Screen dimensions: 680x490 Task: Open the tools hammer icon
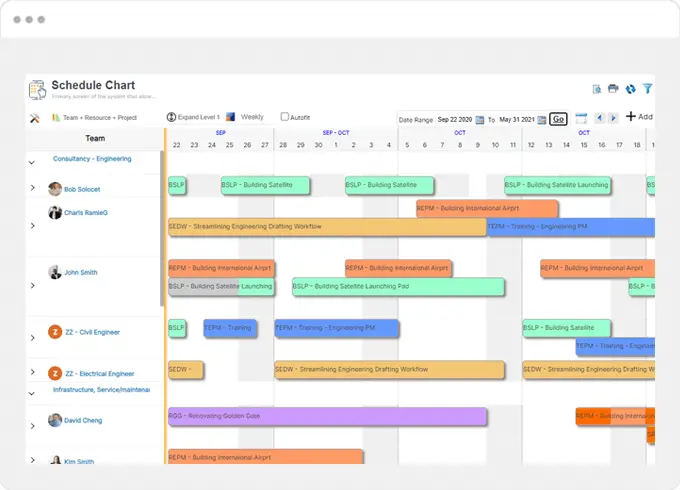tap(34, 117)
